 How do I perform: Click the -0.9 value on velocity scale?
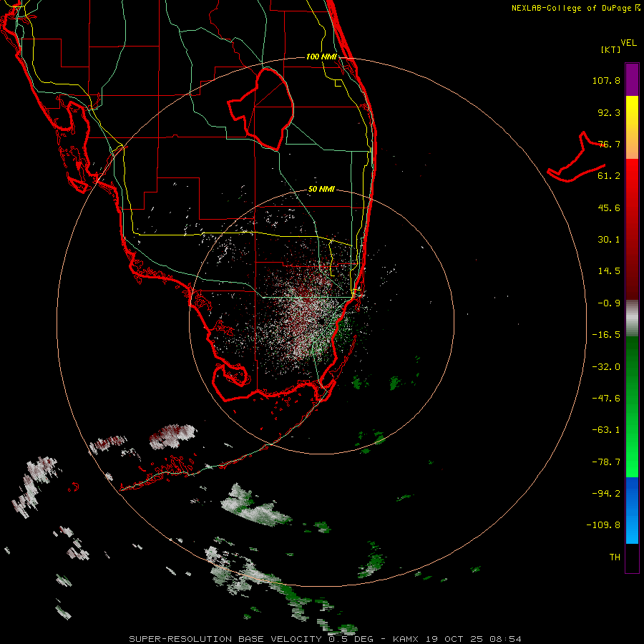tap(609, 303)
